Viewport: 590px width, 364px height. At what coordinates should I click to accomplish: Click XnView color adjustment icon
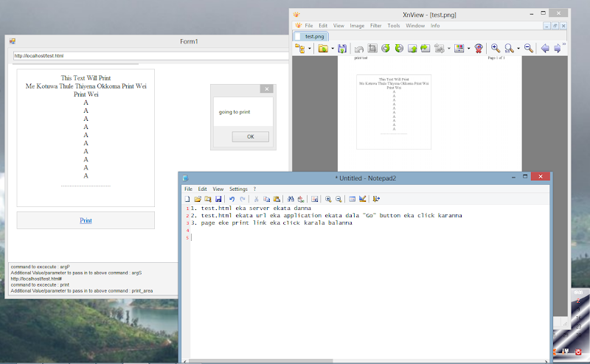point(459,48)
